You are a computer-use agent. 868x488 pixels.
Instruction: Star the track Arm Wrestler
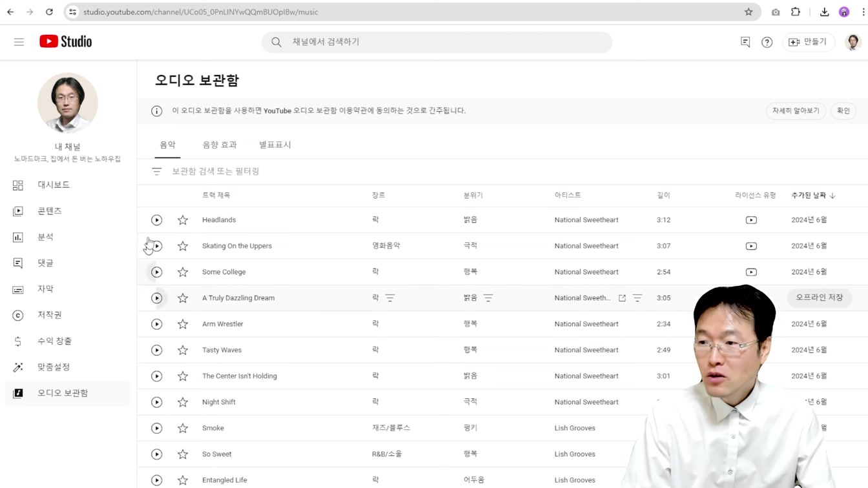[x=183, y=324]
